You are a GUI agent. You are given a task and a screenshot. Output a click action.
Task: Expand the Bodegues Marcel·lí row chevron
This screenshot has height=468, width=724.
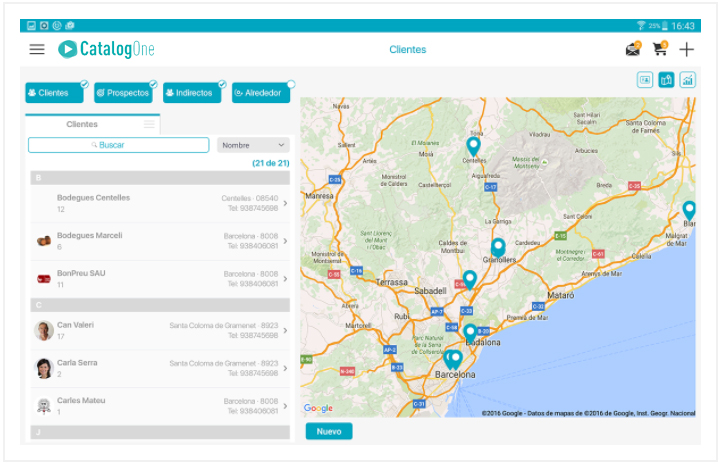[285, 241]
